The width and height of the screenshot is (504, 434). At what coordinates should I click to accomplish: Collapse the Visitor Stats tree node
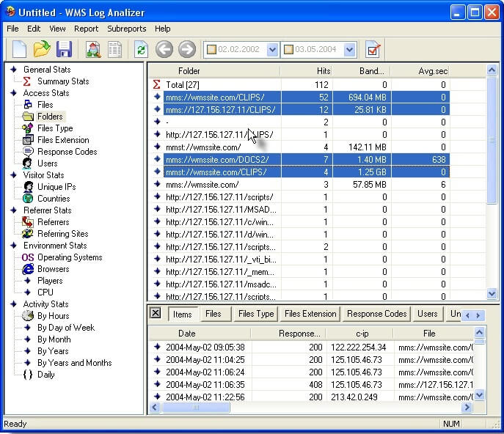[x=13, y=174]
